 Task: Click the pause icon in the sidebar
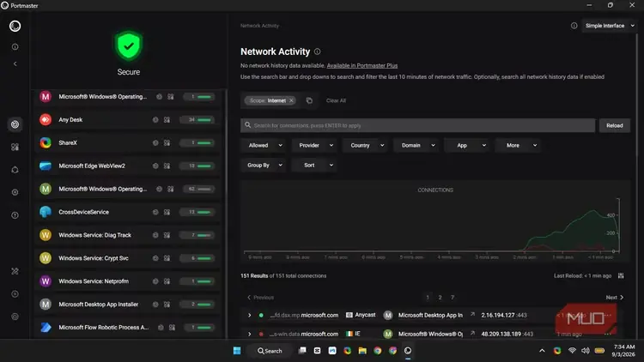pyautogui.click(x=15, y=294)
